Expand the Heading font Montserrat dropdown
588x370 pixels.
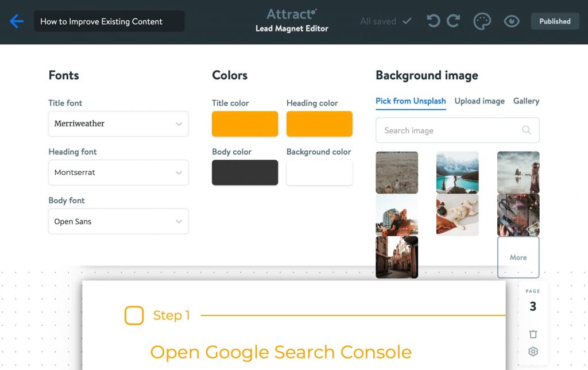[x=118, y=172]
